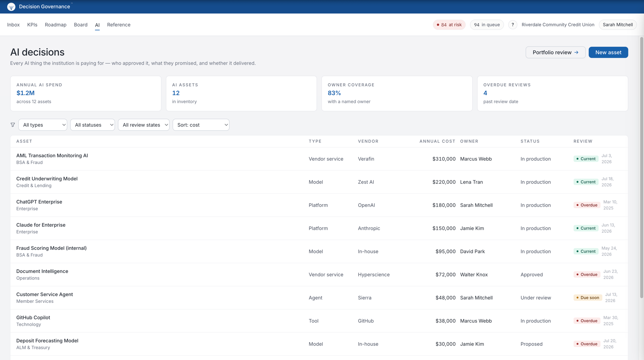The height and width of the screenshot is (360, 644).
Task: Click the Review column header
Action: coord(583,141)
